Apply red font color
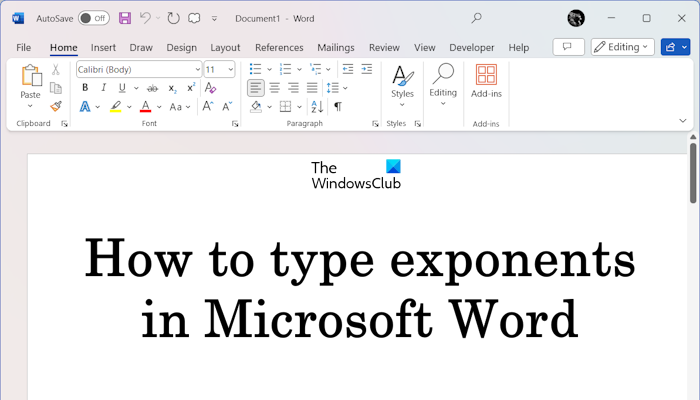This screenshot has width=700, height=400. pos(146,107)
